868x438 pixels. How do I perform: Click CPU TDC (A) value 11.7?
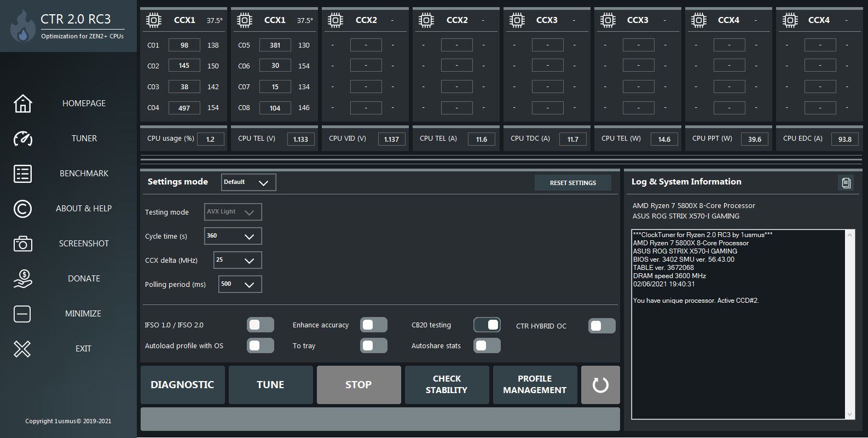tap(573, 139)
